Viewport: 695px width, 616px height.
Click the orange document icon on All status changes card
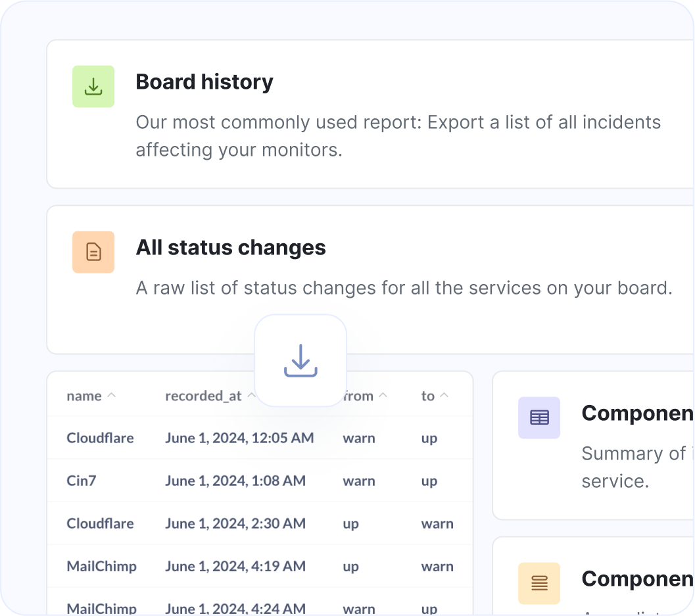tap(93, 252)
